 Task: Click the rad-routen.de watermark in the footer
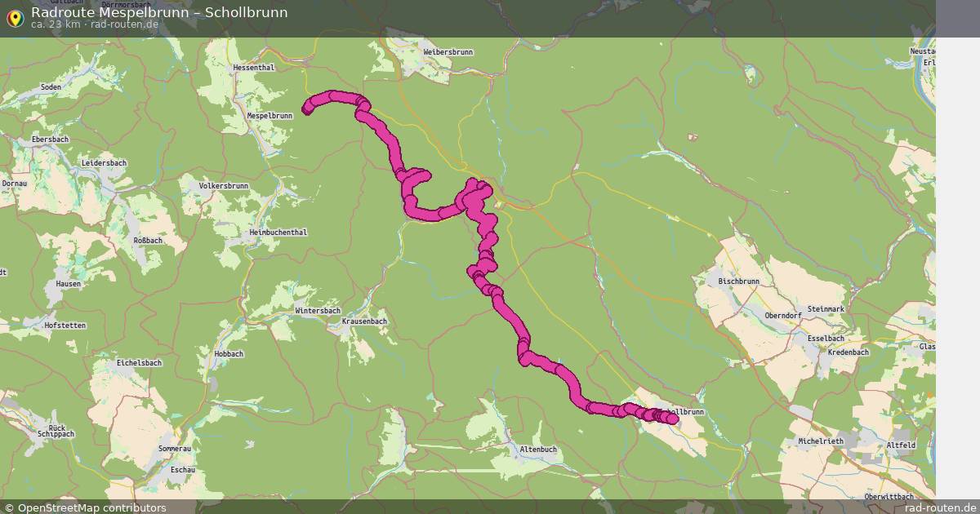pyautogui.click(x=941, y=507)
